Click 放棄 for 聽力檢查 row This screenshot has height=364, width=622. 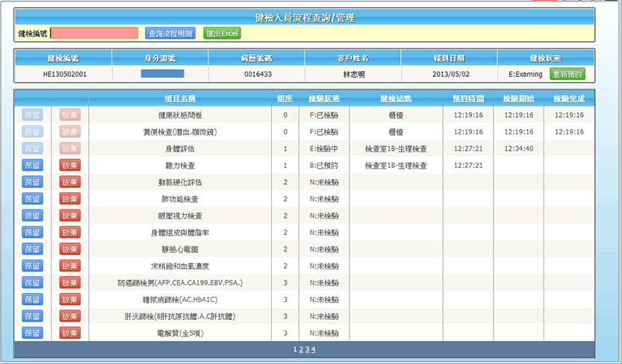pyautogui.click(x=69, y=165)
